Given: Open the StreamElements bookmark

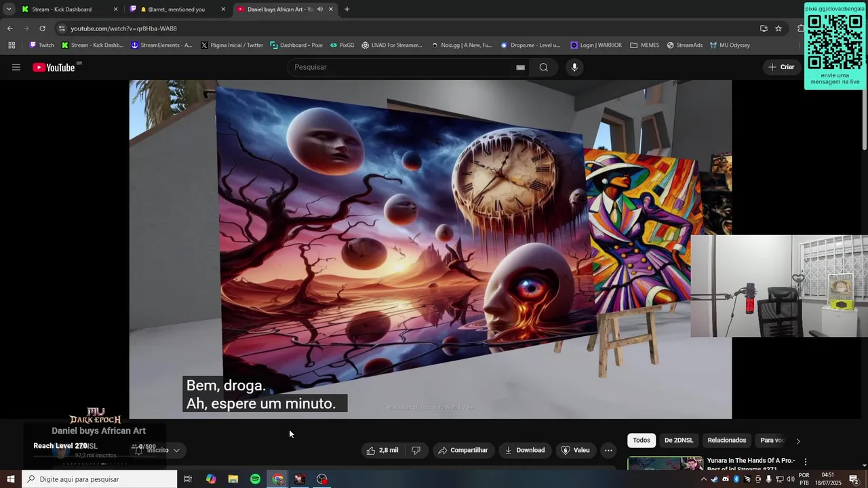Looking at the screenshot, I should [161, 45].
